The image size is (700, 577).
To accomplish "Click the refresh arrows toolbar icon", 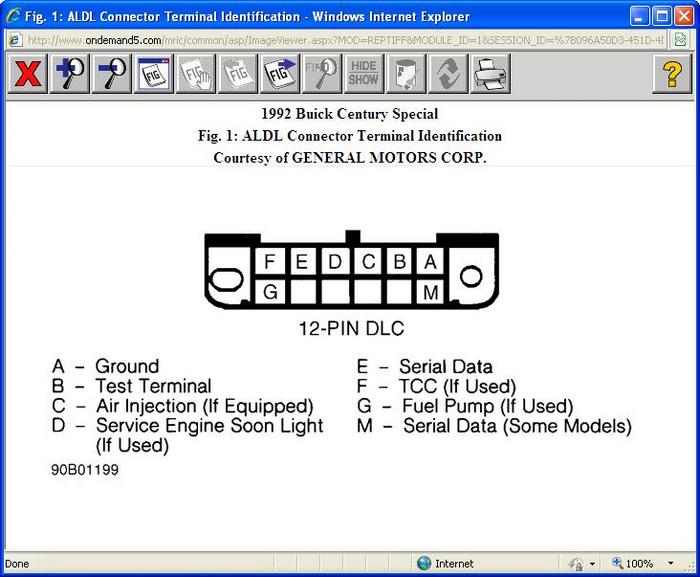I will [x=447, y=74].
